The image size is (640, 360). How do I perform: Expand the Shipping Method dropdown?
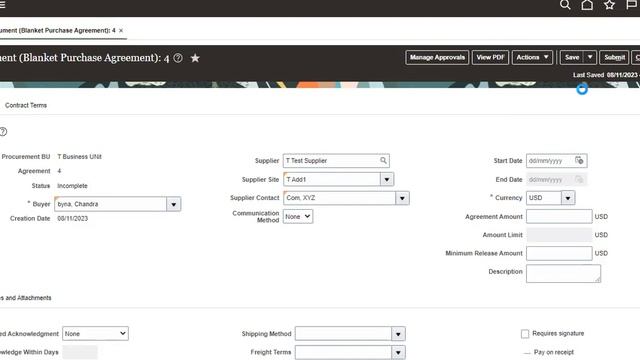[398, 334]
